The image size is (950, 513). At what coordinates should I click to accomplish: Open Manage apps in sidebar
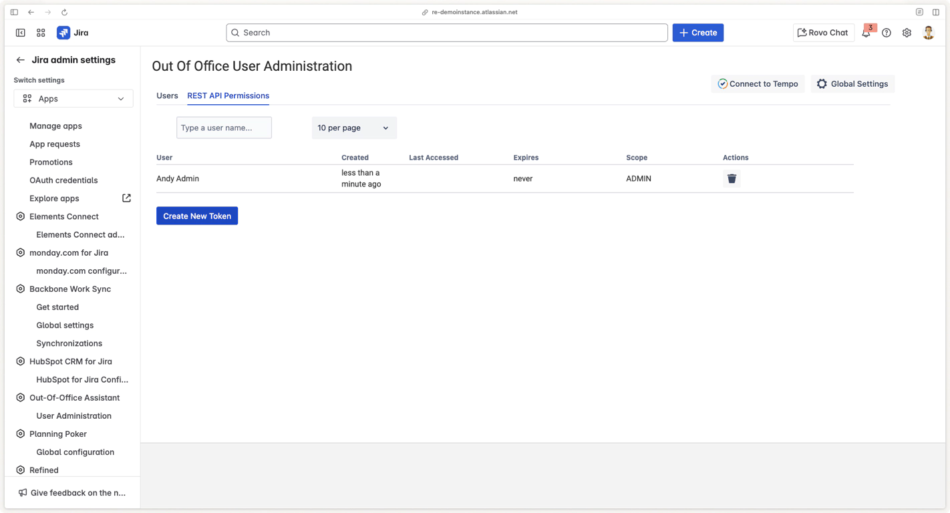pos(56,126)
